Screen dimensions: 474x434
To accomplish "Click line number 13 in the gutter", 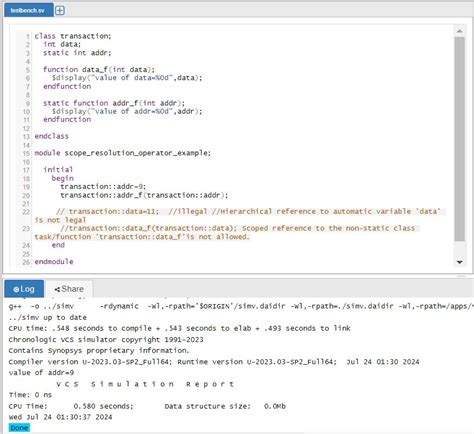I will click(26, 137).
